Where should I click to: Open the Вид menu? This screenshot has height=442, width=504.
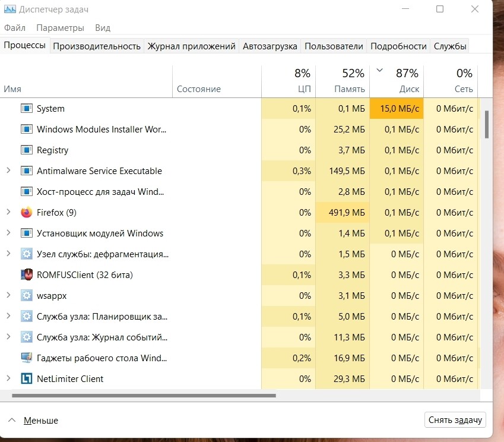(x=103, y=28)
